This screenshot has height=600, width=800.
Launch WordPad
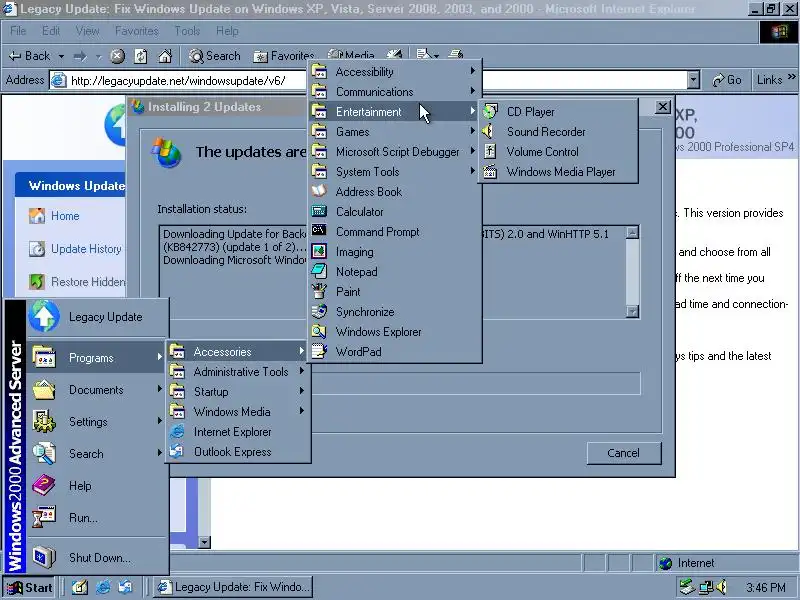[x=395, y=352]
